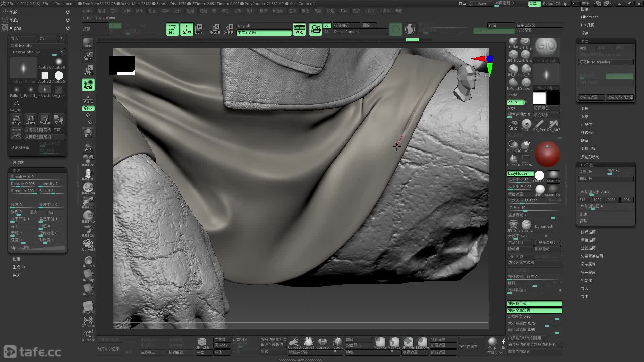Choose the Morph brush icon
Viewport: 644px width, 362px height.
(493, 343)
